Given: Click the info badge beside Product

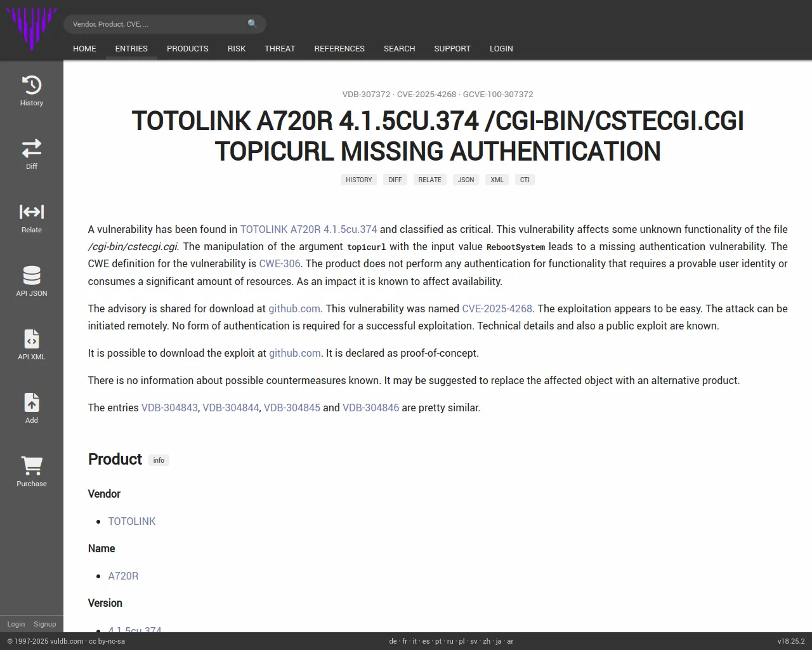Looking at the screenshot, I should [159, 460].
